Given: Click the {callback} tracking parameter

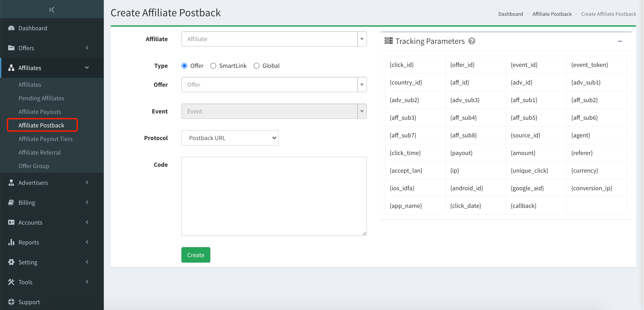Looking at the screenshot, I should point(523,206).
